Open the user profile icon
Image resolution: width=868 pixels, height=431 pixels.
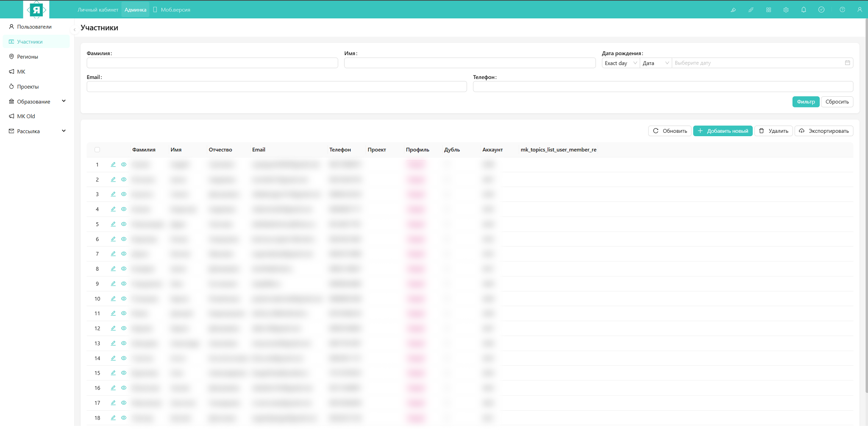[860, 9]
